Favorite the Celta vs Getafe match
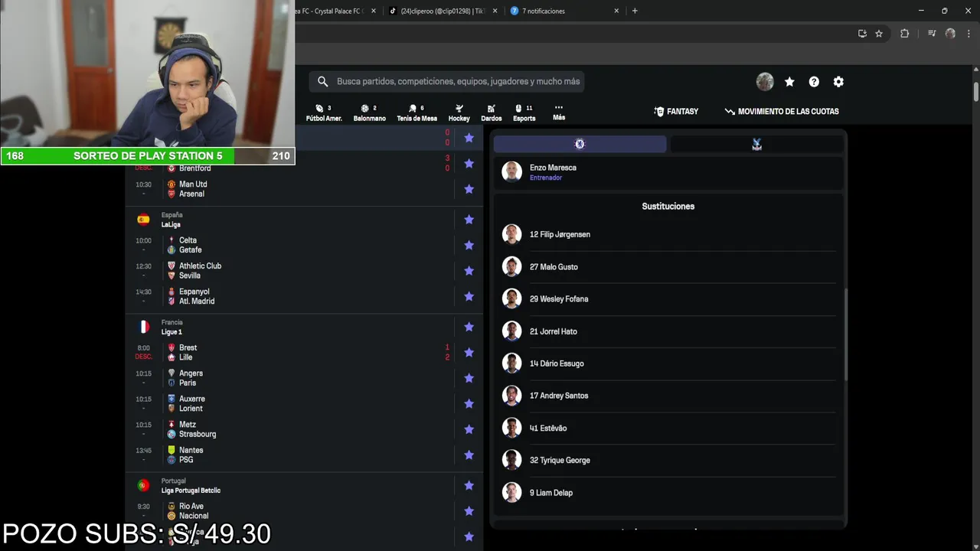 click(x=469, y=245)
